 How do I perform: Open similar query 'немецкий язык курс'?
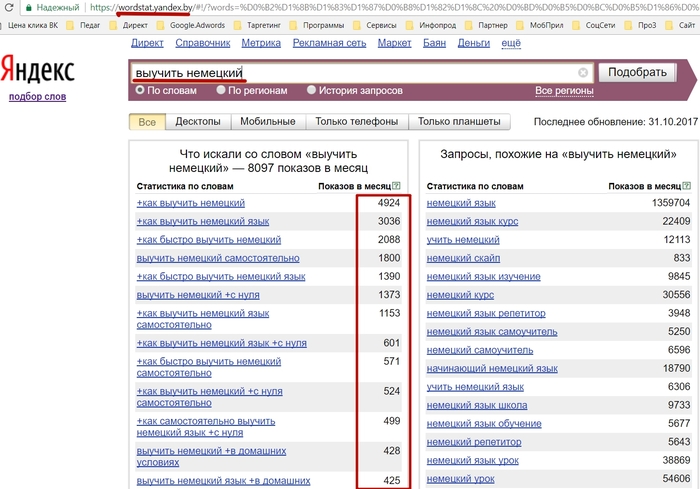click(472, 222)
